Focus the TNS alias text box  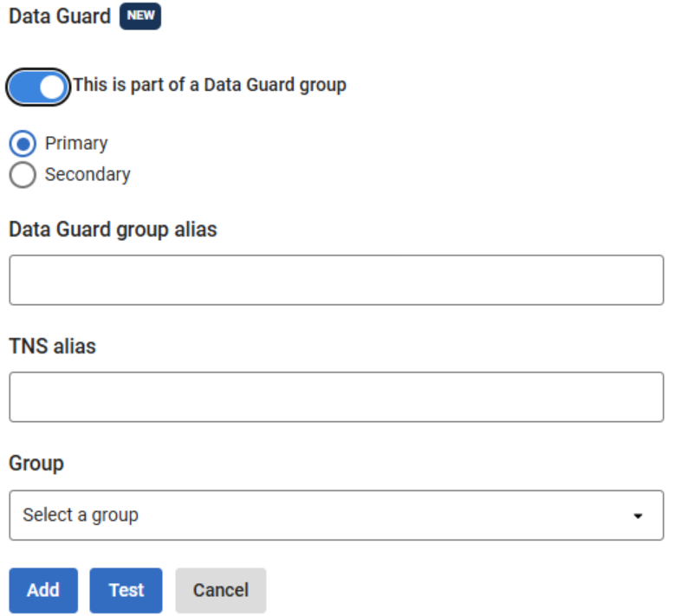point(336,397)
